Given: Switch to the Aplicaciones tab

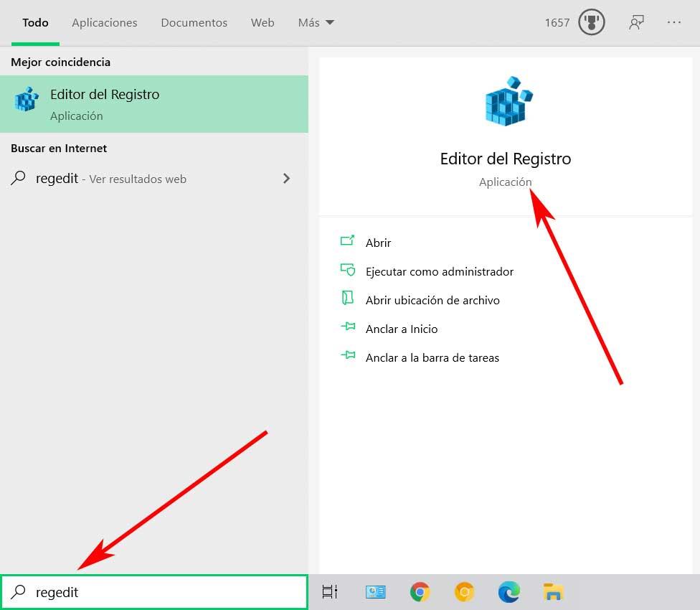Looking at the screenshot, I should coord(105,23).
